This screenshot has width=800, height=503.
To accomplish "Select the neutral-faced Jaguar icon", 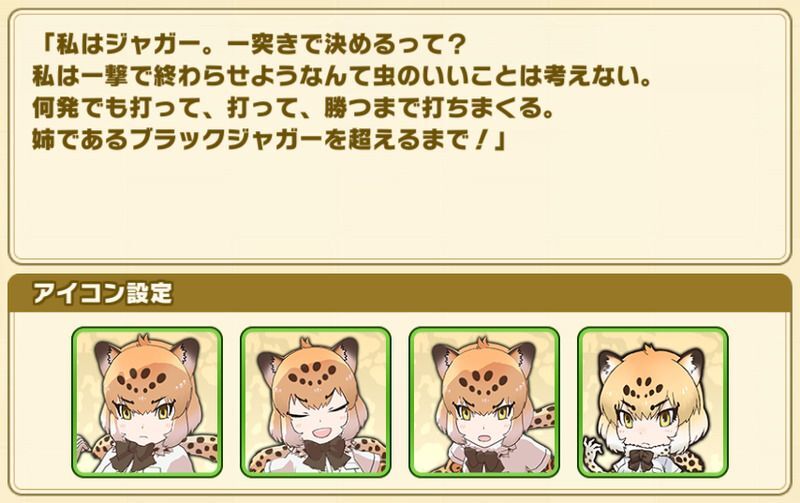I will tap(147, 402).
